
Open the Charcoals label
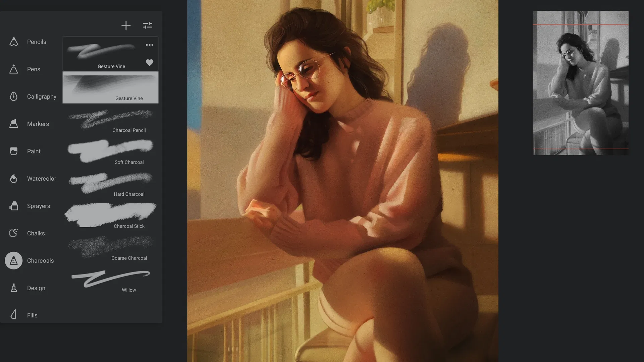[40, 260]
